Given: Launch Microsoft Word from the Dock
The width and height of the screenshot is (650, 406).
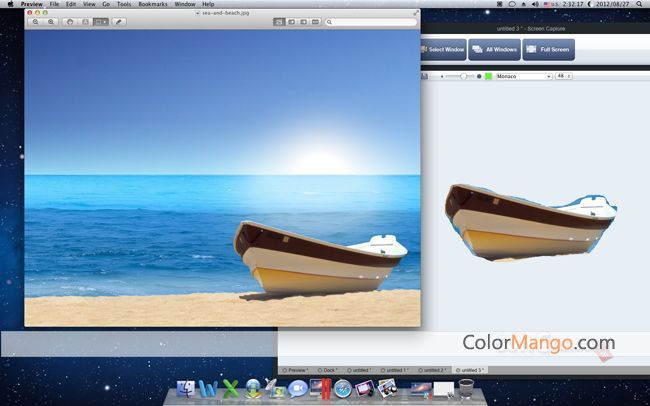Looking at the screenshot, I should 208,389.
